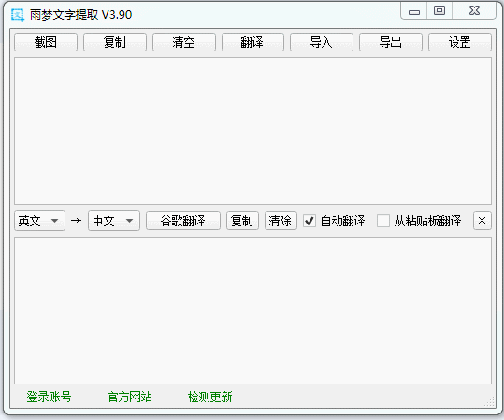Open the target language 中文 dropdown
Viewport: 504px width, 420px height.
tap(114, 221)
